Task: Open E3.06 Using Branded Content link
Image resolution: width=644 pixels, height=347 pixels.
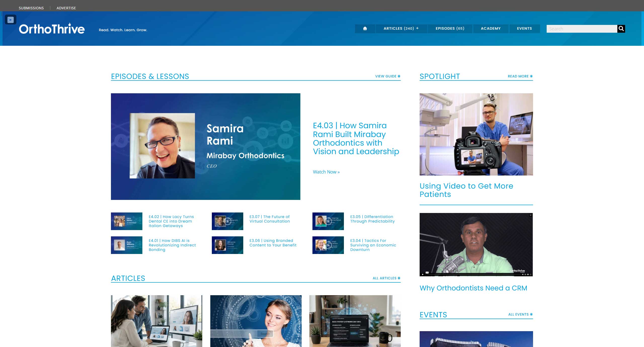Action: [273, 243]
